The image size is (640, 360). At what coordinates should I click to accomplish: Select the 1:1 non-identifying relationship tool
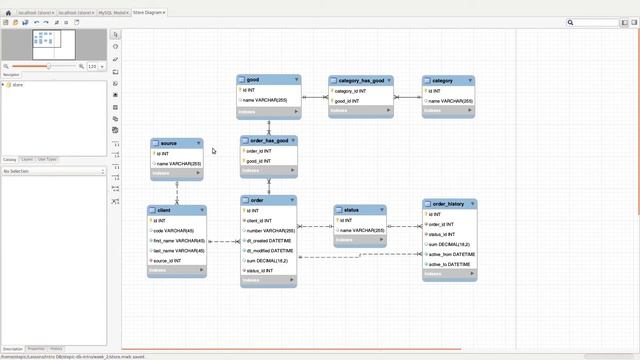[116, 144]
